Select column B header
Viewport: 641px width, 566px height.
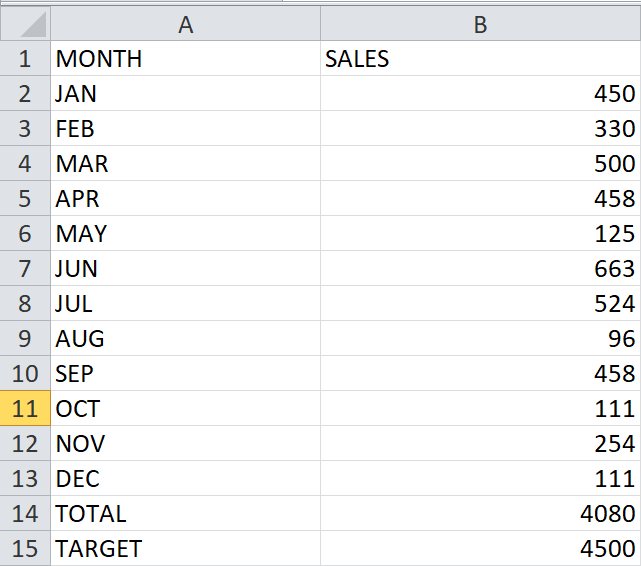coord(480,24)
